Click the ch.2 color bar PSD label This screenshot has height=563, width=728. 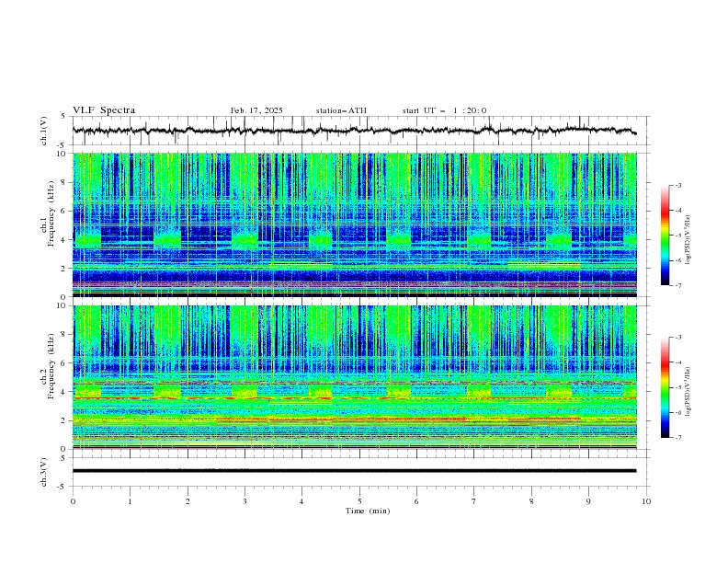pyautogui.click(x=688, y=392)
